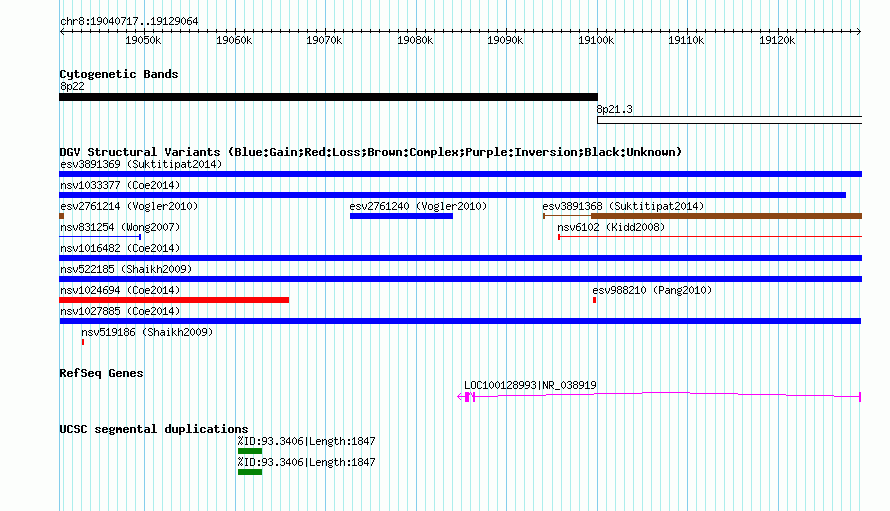Select the thin red nsv6102 loss line

(x=710, y=237)
